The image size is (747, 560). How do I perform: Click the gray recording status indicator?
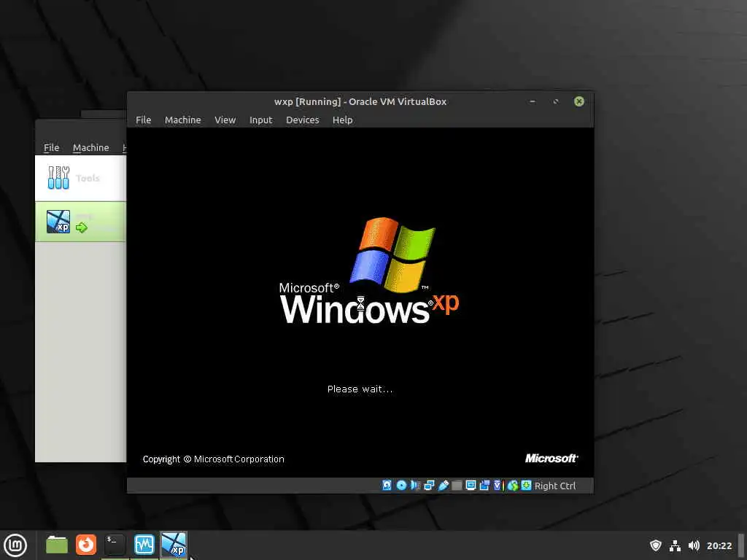pyautogui.click(x=457, y=485)
